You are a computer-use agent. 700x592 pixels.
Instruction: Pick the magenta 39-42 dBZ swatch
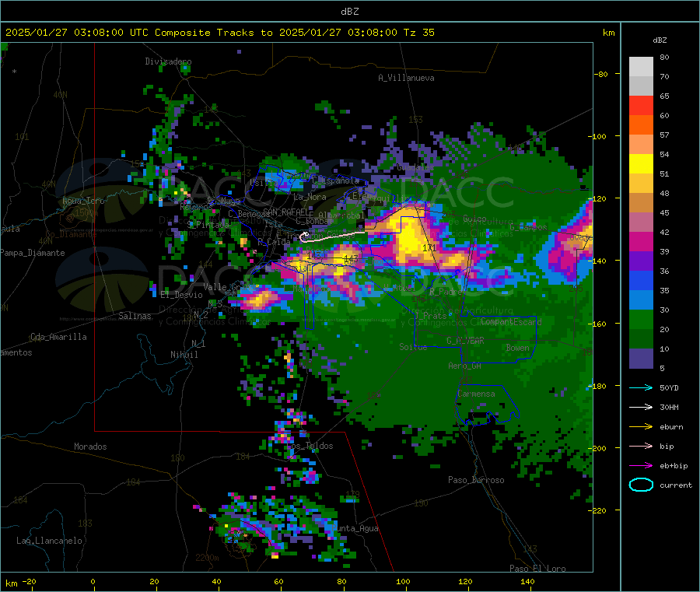point(641,241)
